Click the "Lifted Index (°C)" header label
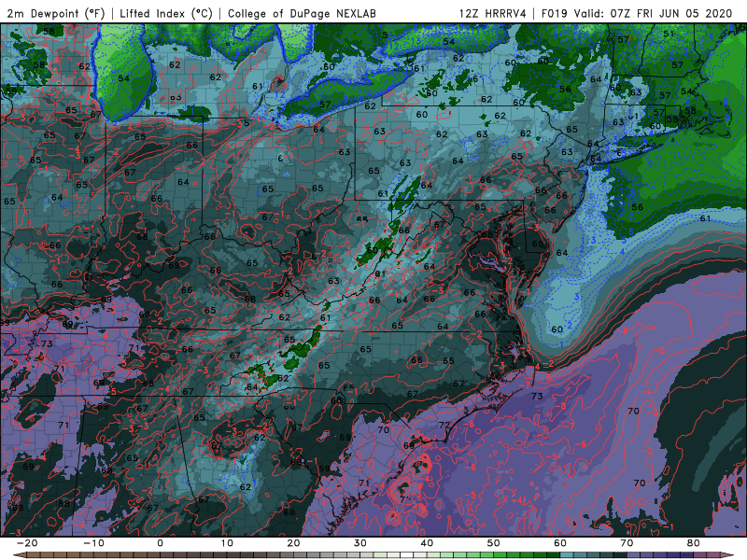Viewport: 747px width, 560px height. pos(166,13)
